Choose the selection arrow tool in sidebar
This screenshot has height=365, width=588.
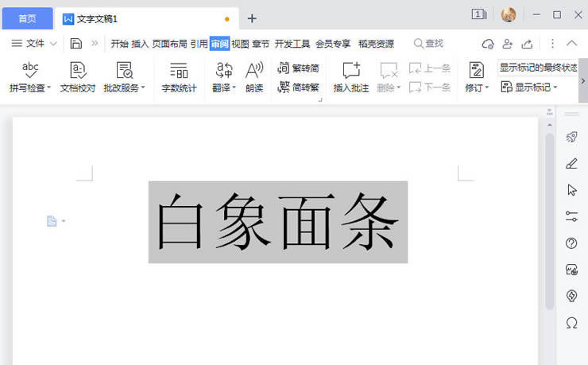click(x=571, y=190)
